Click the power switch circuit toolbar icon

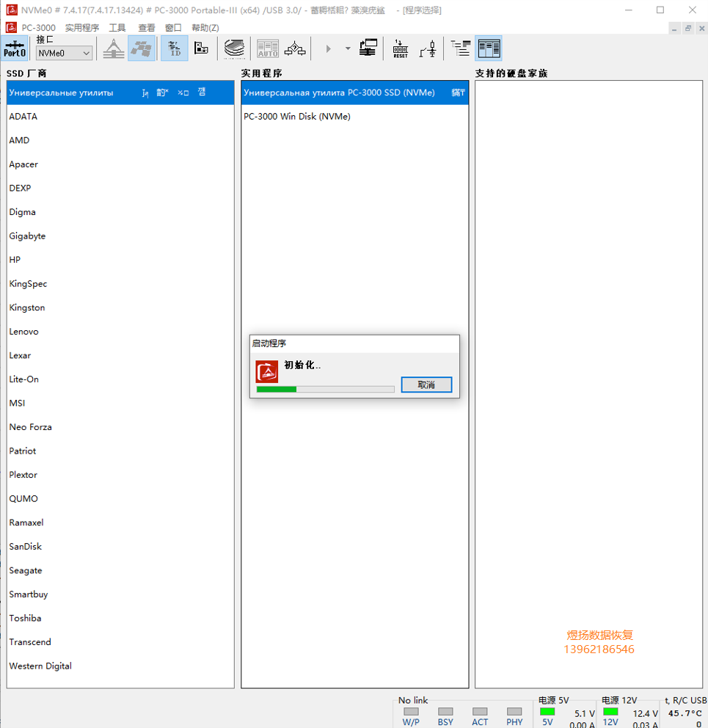pos(428,48)
